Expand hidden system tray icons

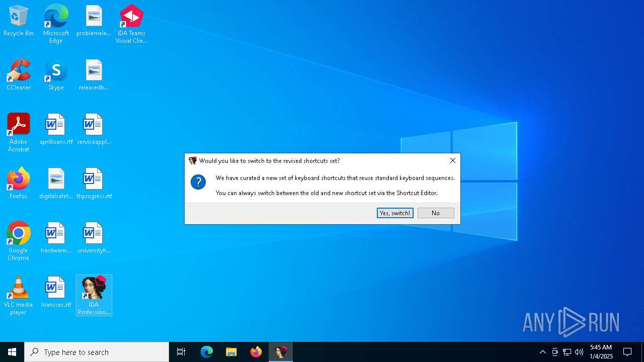click(542, 352)
